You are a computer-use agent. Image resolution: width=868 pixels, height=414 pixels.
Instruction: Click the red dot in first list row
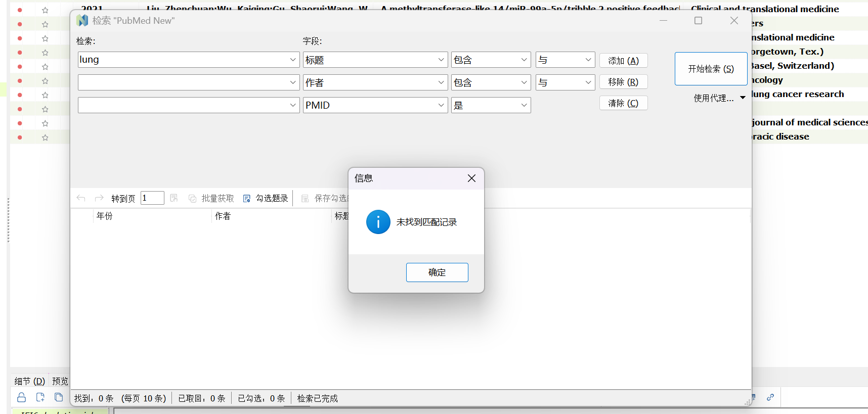20,10
